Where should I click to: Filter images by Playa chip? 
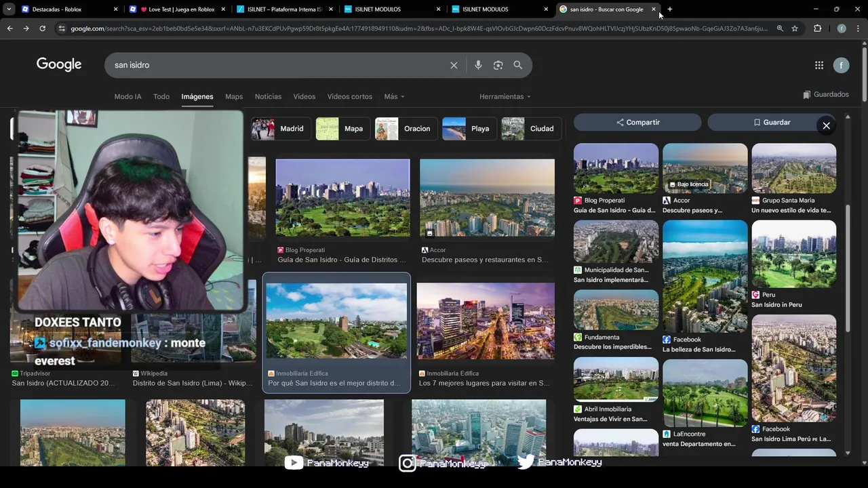click(x=469, y=129)
